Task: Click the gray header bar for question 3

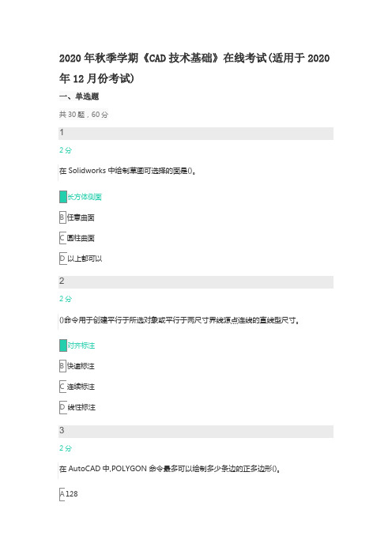Action: click(x=196, y=432)
